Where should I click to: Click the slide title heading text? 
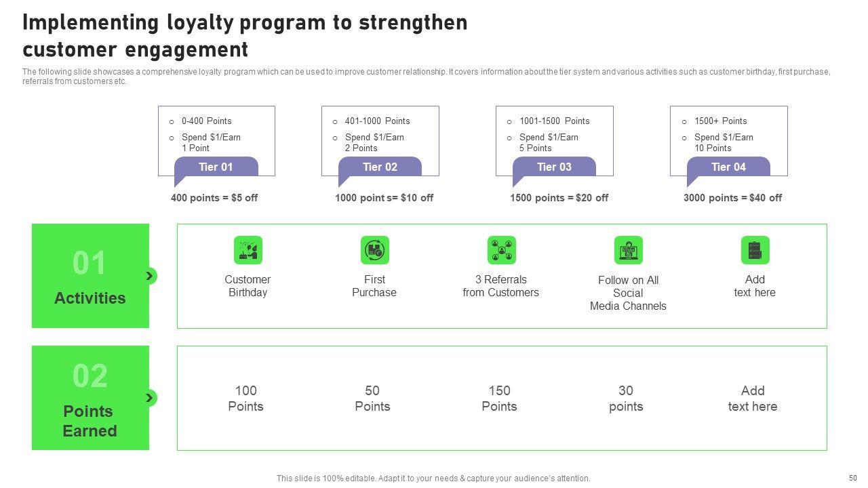point(245,36)
